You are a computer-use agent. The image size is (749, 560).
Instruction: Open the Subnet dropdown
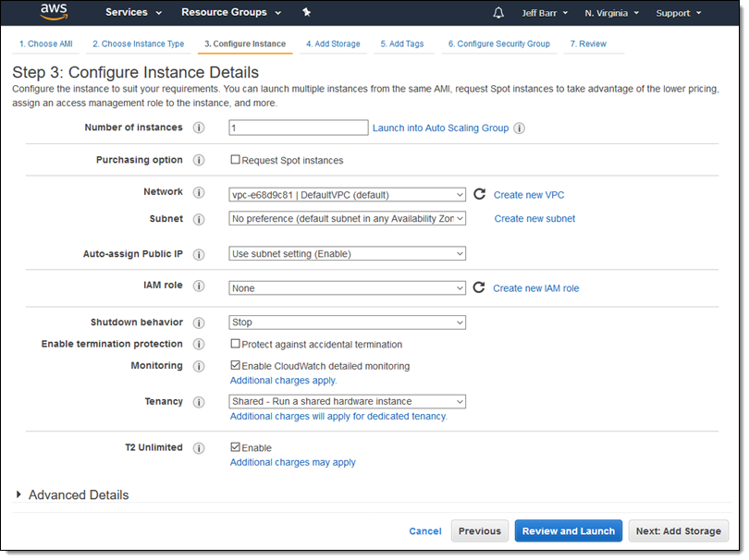(347, 219)
